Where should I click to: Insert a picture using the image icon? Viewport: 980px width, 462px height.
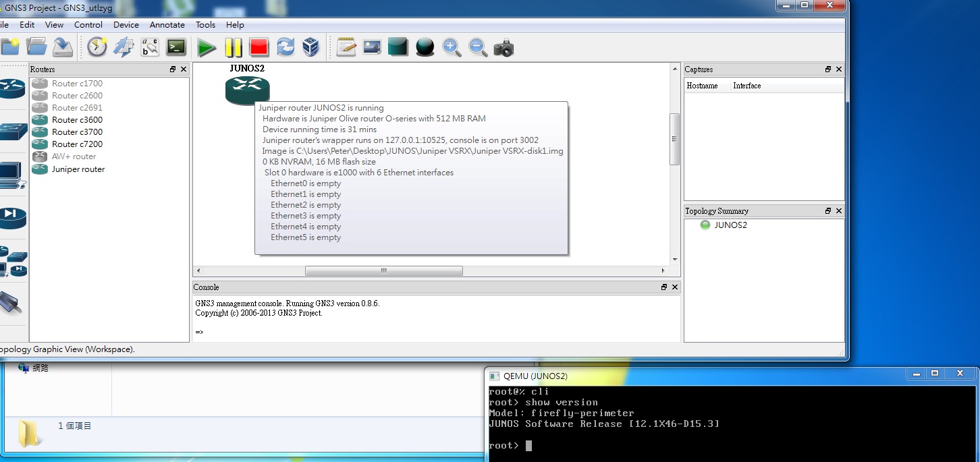pyautogui.click(x=372, y=47)
